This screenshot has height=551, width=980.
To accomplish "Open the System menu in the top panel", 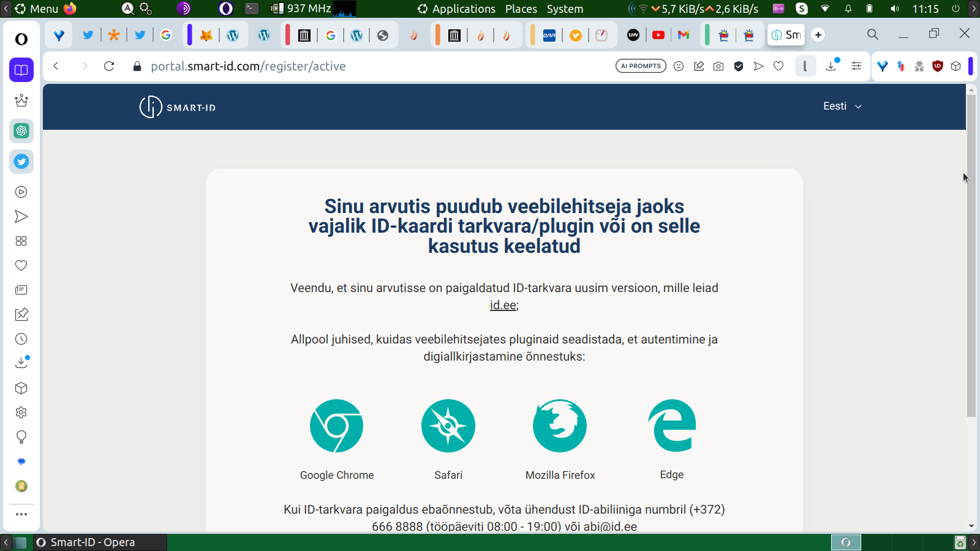I will [x=565, y=9].
